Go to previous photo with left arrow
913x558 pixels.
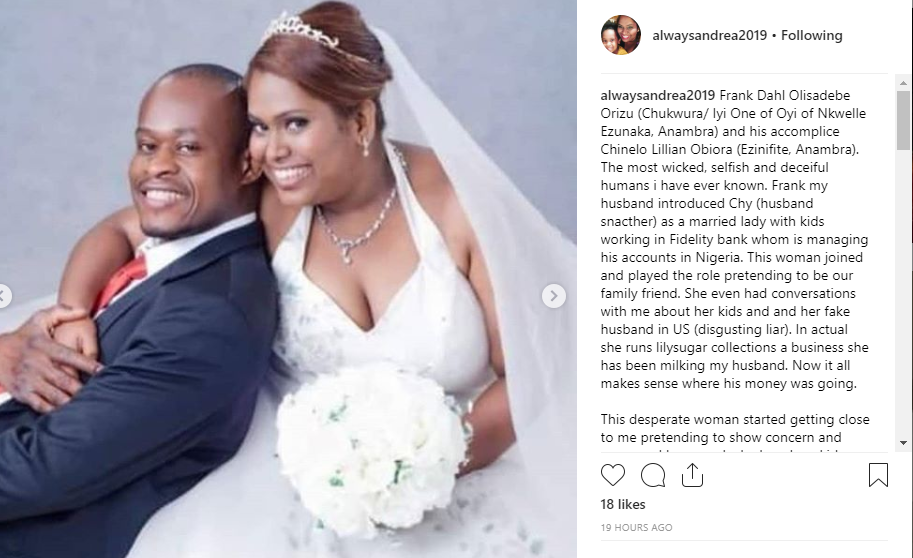(3, 296)
